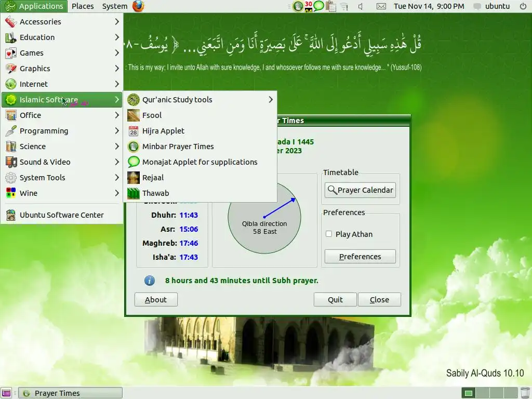Select Islamic Software menu entry
The height and width of the screenshot is (399, 532).
point(62,100)
